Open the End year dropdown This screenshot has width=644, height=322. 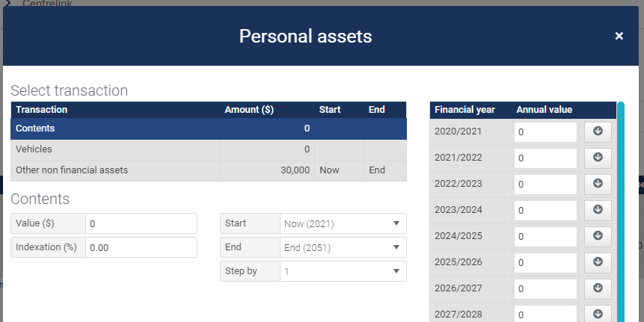click(x=343, y=247)
